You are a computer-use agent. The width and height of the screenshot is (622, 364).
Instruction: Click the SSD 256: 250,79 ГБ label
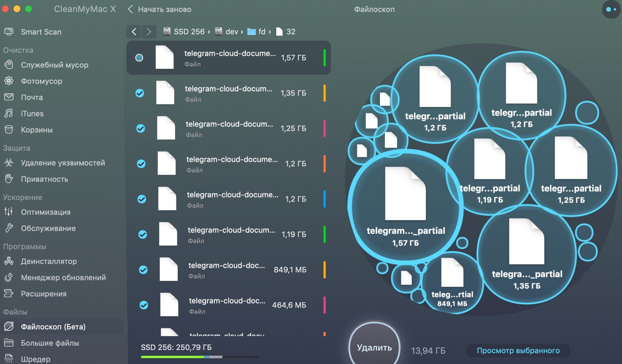click(x=176, y=347)
